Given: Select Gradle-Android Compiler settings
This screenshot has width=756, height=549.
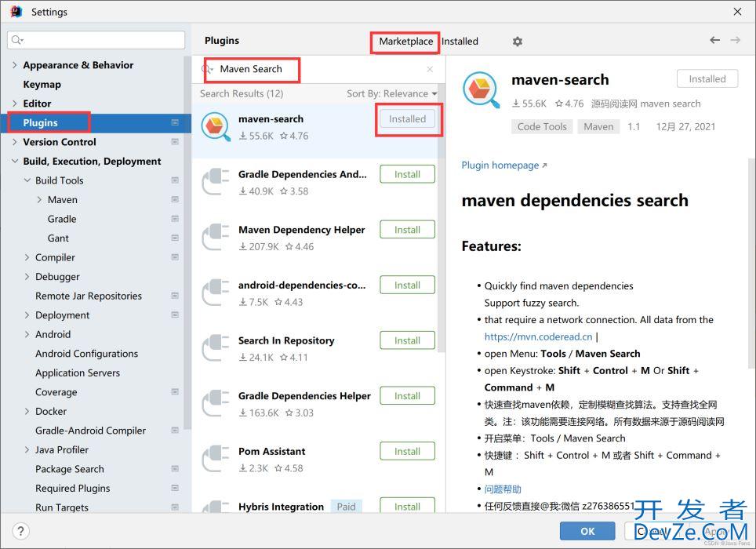Looking at the screenshot, I should point(90,431).
